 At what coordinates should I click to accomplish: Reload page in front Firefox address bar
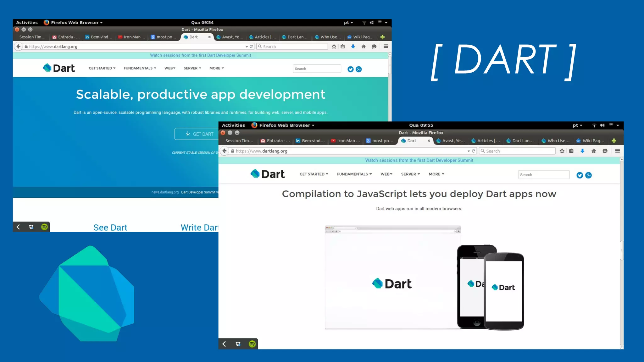click(474, 151)
